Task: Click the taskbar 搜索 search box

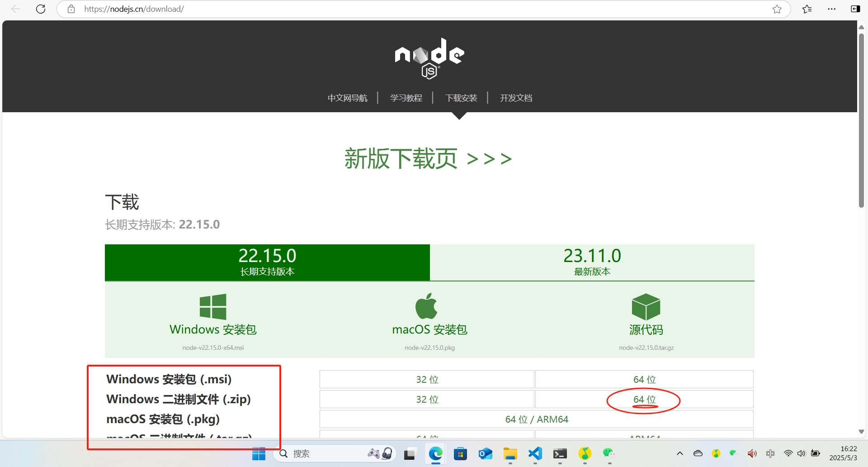Action: (x=335, y=453)
